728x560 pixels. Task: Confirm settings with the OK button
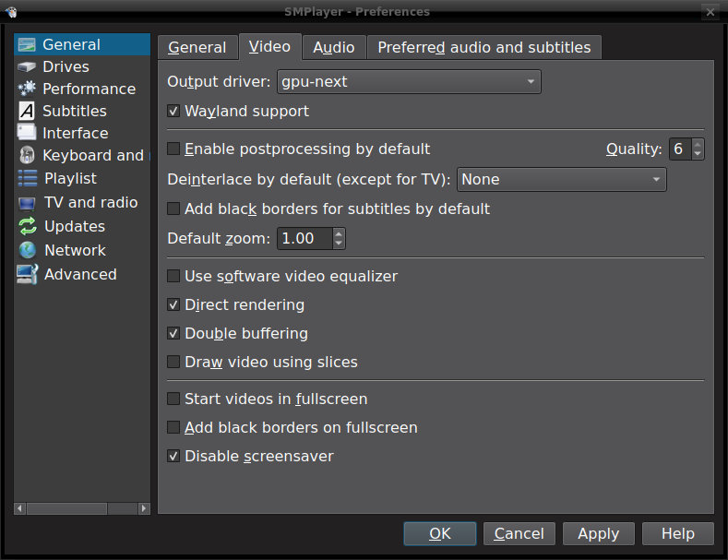(440, 533)
